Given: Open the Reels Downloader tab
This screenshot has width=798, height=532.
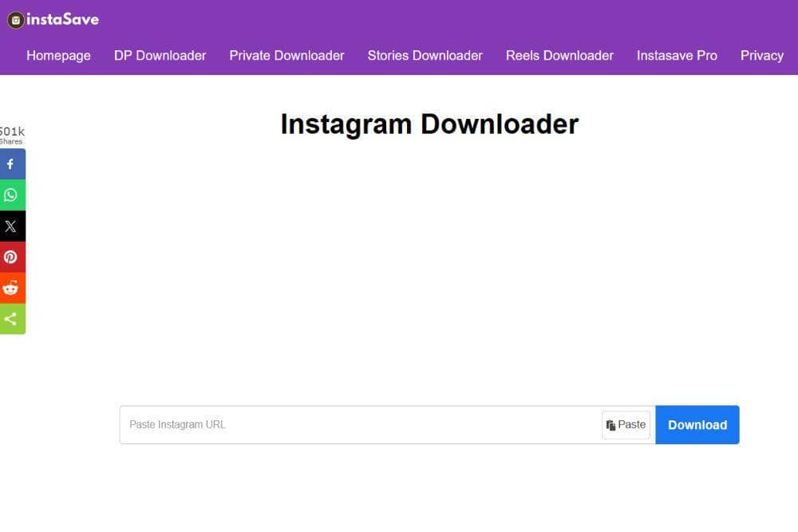Looking at the screenshot, I should pos(559,55).
